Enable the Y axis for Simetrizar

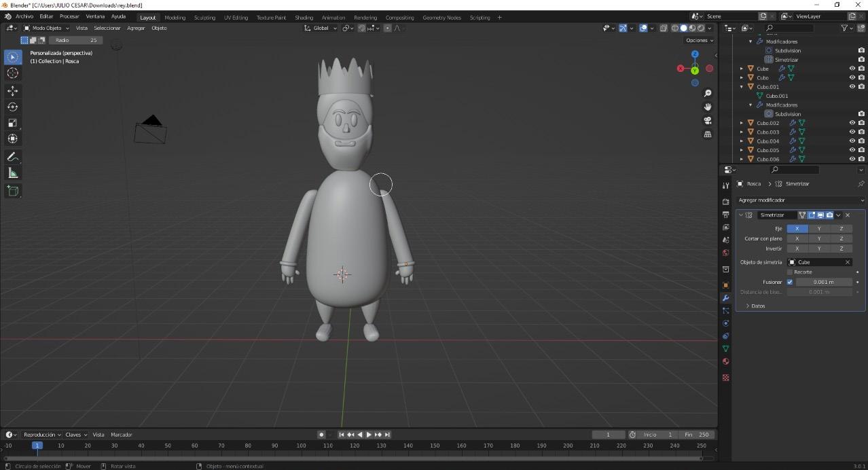pyautogui.click(x=819, y=228)
